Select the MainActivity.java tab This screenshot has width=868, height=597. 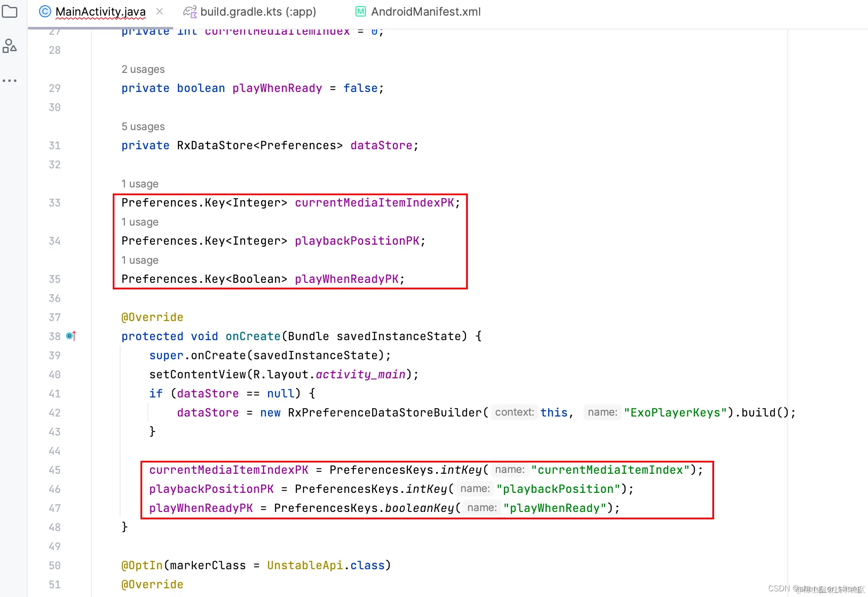[100, 12]
